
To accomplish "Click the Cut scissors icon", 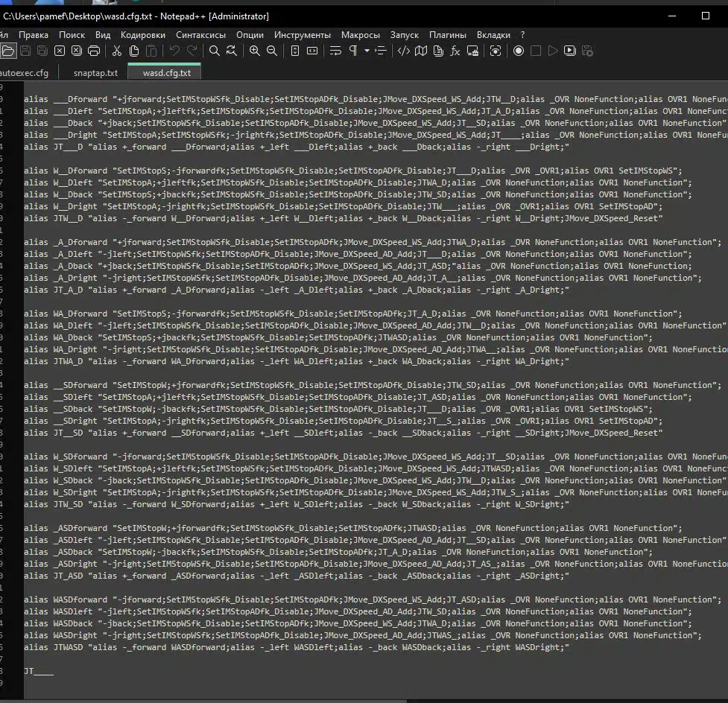I will 117,51.
